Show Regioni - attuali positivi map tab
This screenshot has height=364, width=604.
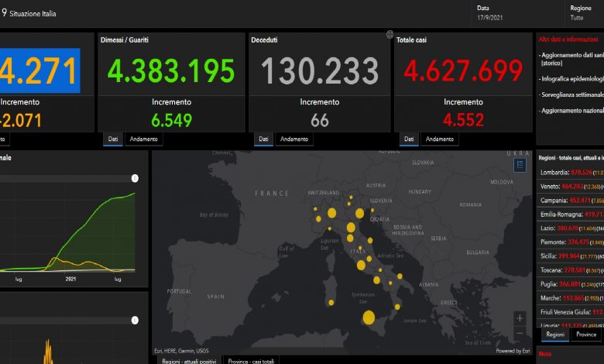[187, 360]
